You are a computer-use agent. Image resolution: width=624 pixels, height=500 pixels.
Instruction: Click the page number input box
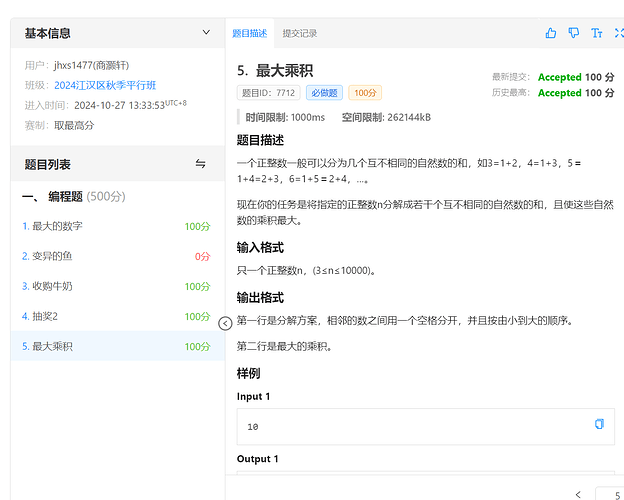[x=610, y=494]
